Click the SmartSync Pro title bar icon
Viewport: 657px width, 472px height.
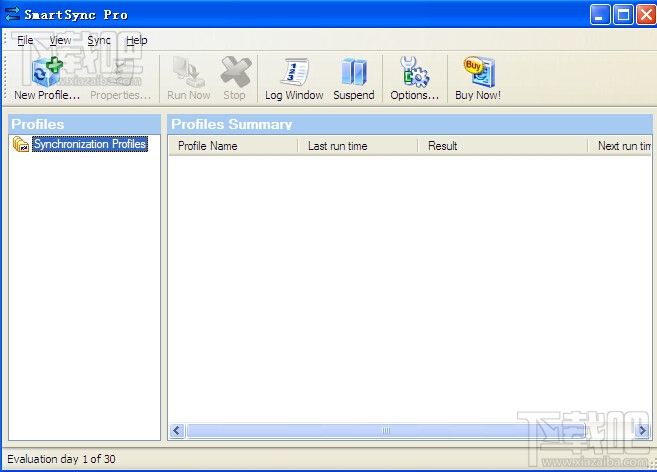point(12,14)
